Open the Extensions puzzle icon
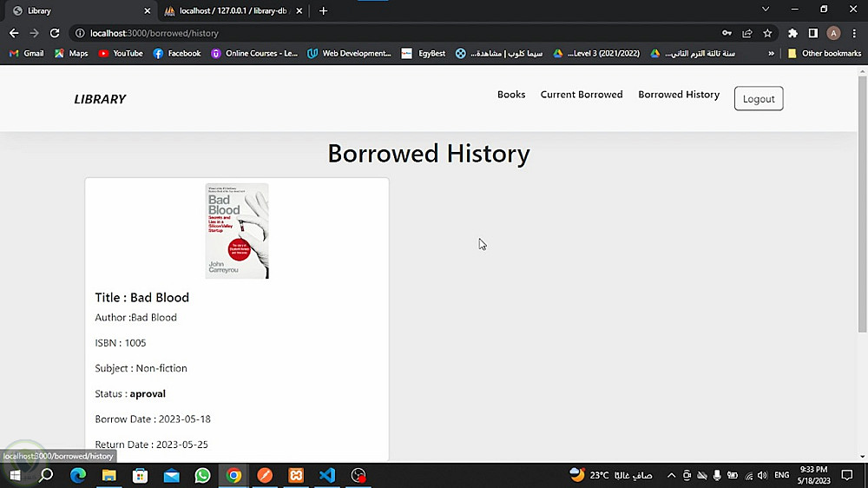Viewport: 868px width, 488px height. [792, 33]
